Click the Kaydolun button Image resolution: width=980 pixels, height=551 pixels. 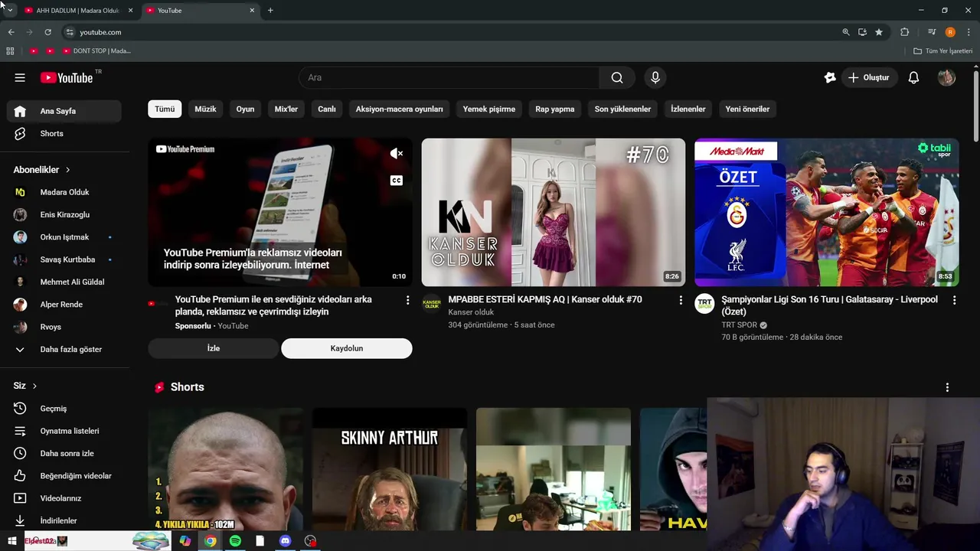pos(347,348)
